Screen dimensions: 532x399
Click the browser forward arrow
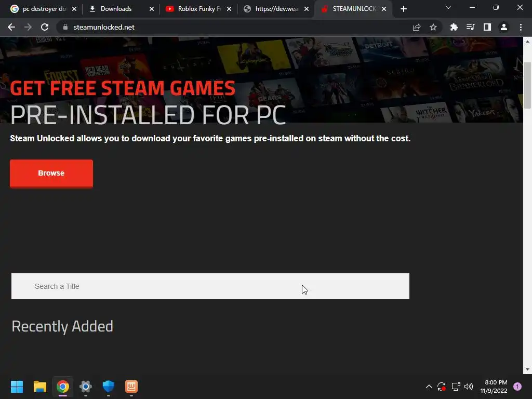28,27
